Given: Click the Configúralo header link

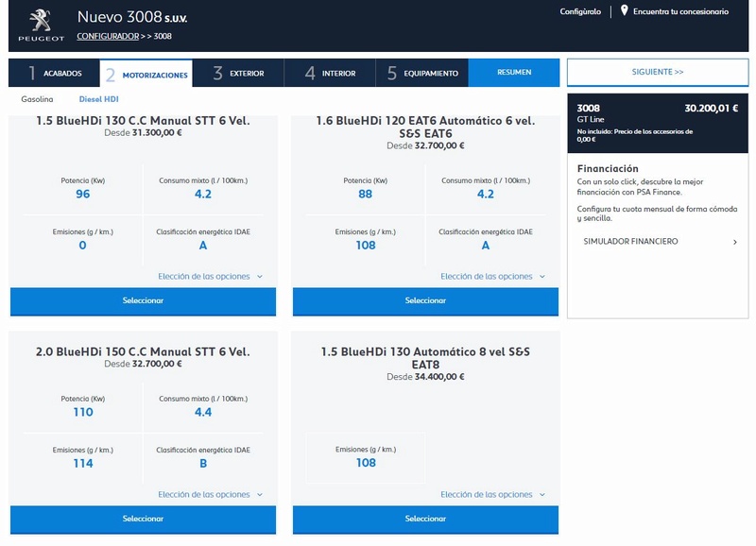Looking at the screenshot, I should [x=580, y=11].
